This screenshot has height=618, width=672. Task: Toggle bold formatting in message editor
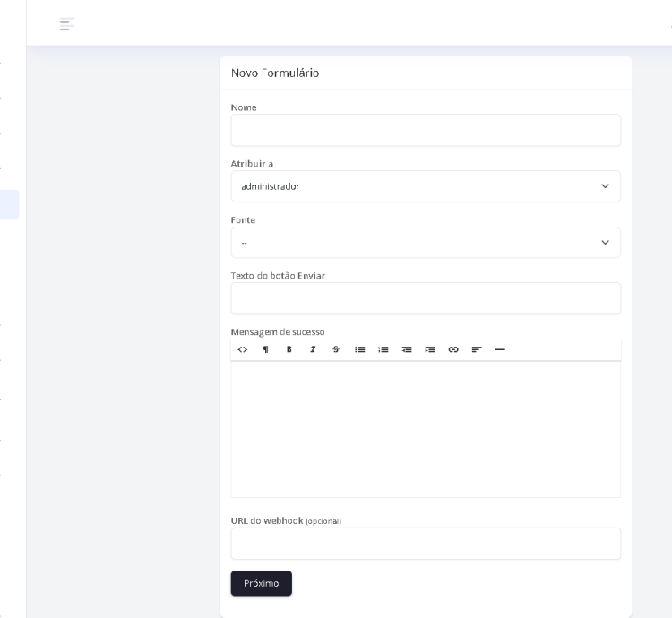(x=289, y=349)
